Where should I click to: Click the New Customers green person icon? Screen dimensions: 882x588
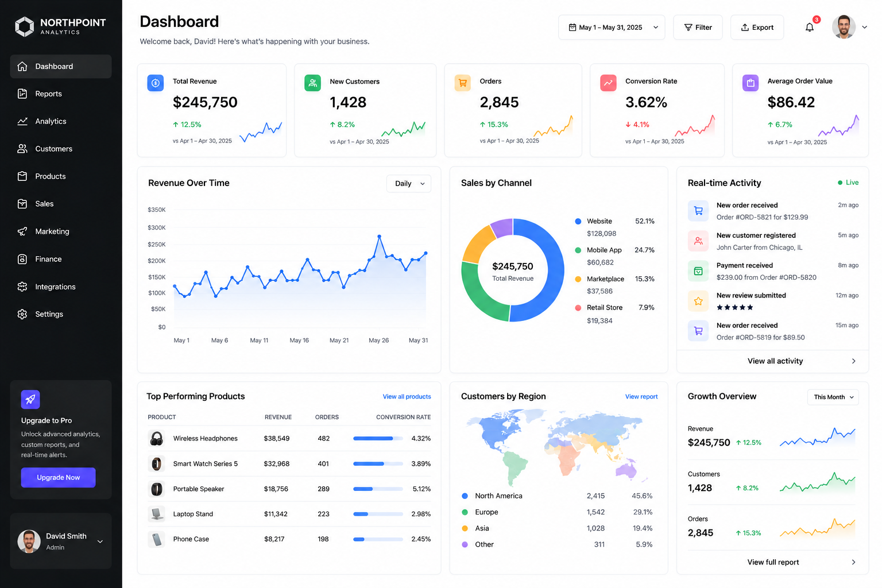coord(312,83)
